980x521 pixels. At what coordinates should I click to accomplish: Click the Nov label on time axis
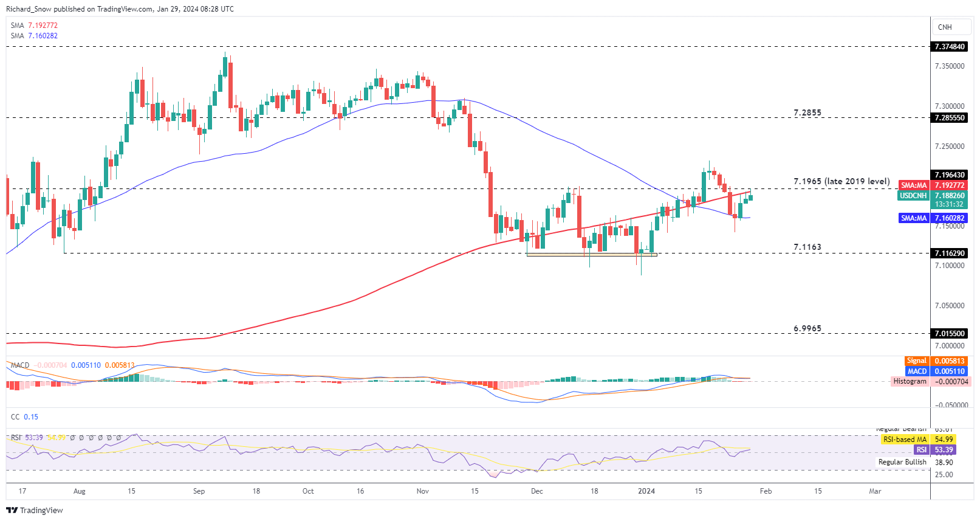coord(423,491)
